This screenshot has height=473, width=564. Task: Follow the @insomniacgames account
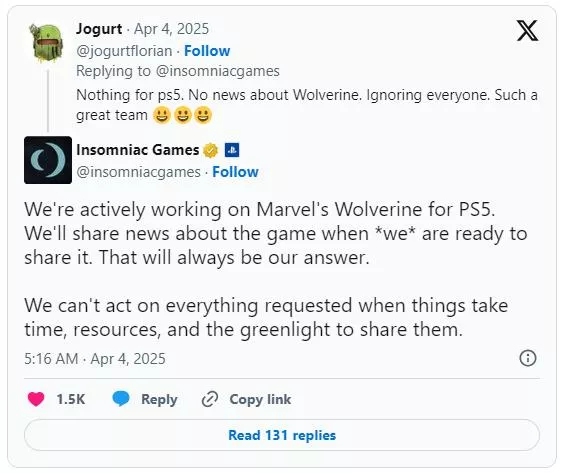[235, 172]
